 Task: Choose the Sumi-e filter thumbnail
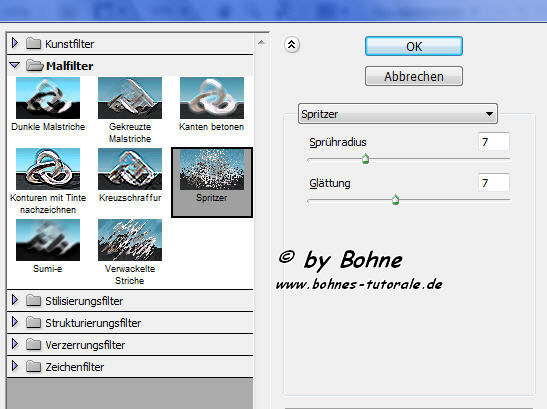coord(48,240)
